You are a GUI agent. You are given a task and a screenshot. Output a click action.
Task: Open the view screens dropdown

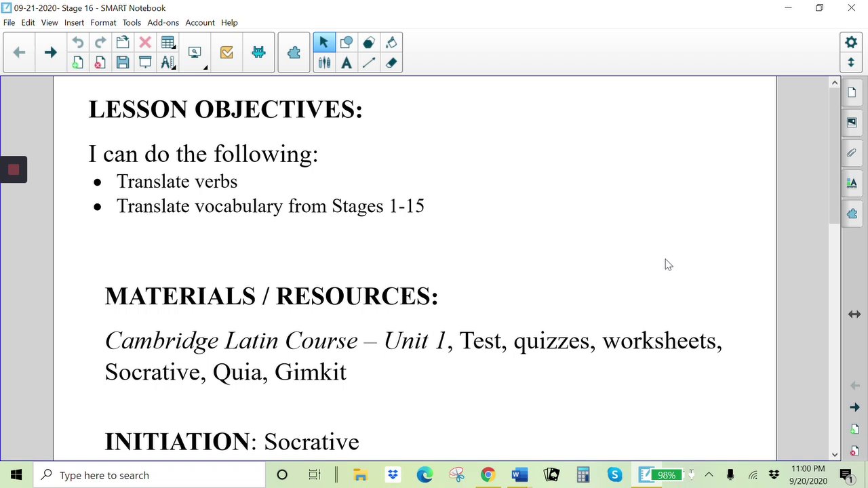[196, 53]
